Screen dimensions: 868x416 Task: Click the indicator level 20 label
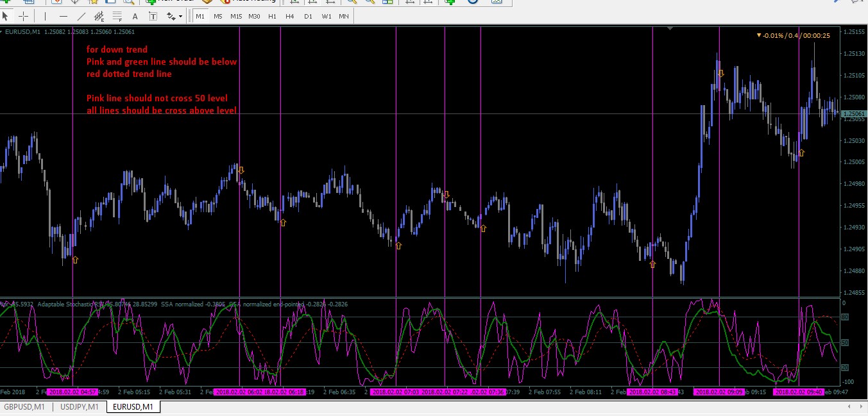pyautogui.click(x=845, y=367)
